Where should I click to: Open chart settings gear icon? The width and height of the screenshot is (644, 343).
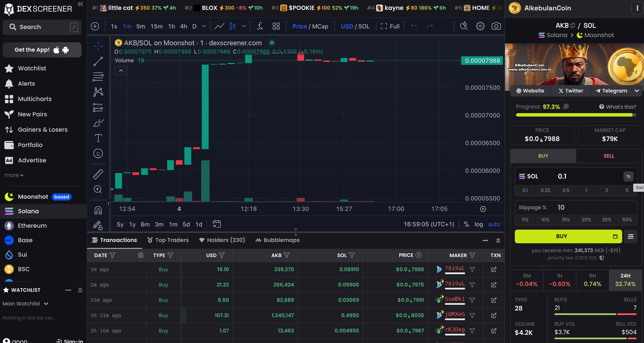[480, 26]
